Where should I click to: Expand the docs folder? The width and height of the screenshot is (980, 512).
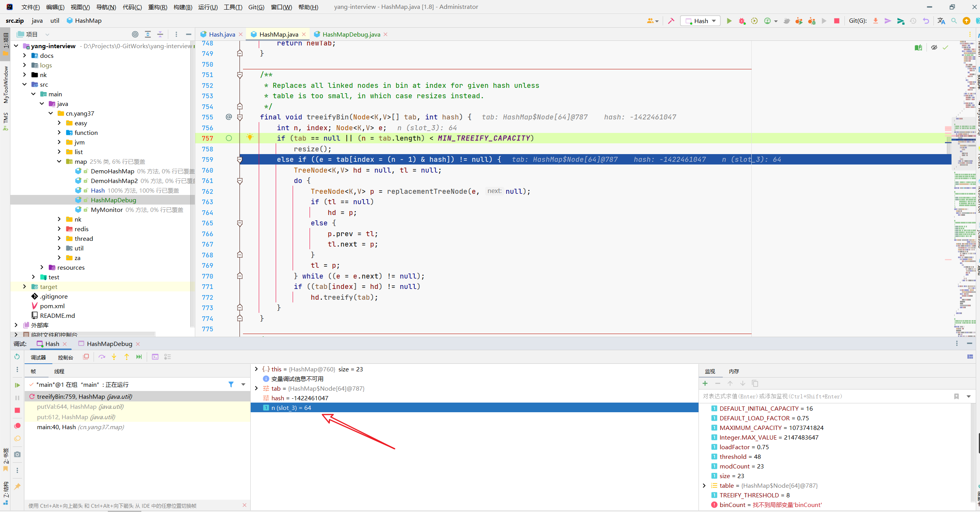(x=25, y=55)
